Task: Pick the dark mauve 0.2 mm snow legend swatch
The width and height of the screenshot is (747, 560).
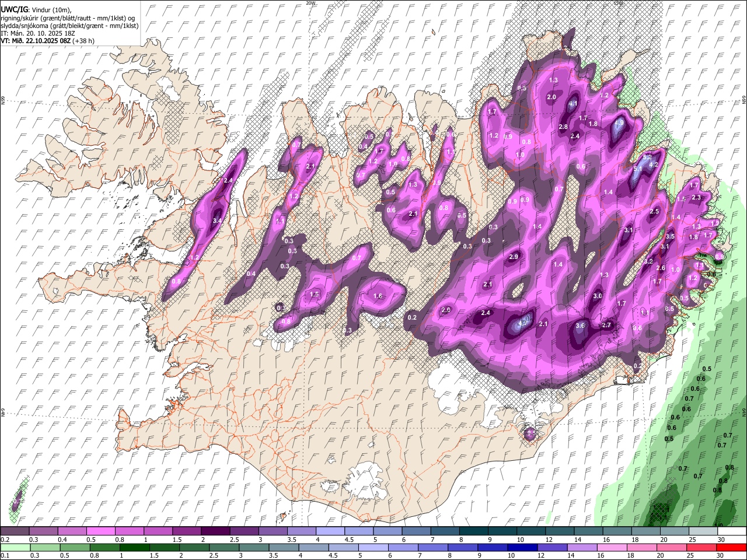Action: [15, 531]
